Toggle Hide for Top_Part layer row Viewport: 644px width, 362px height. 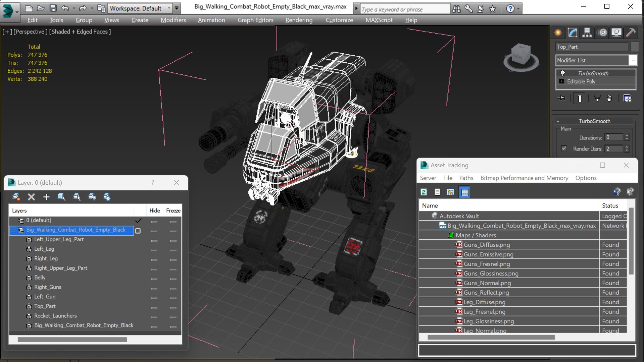coord(154,307)
